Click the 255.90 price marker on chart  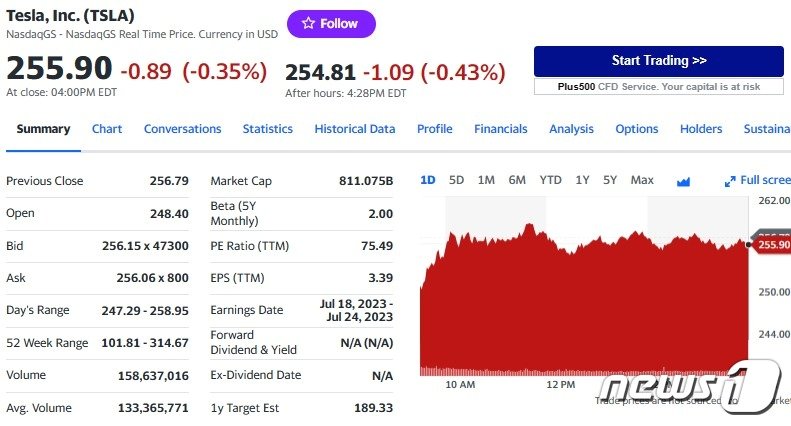click(x=773, y=245)
